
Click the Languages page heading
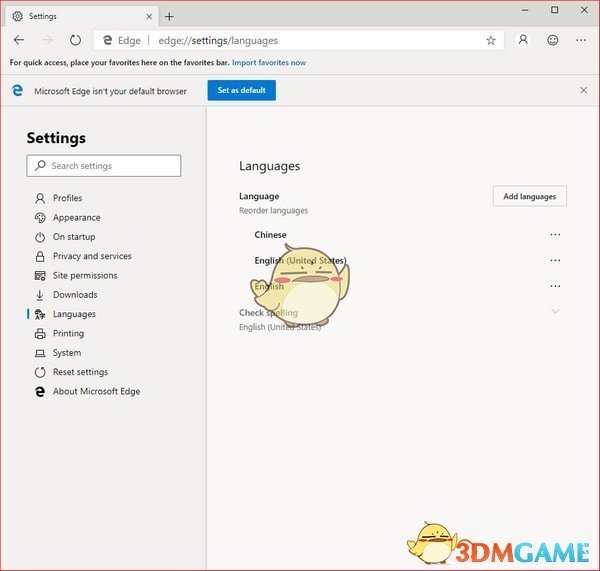[269, 166]
